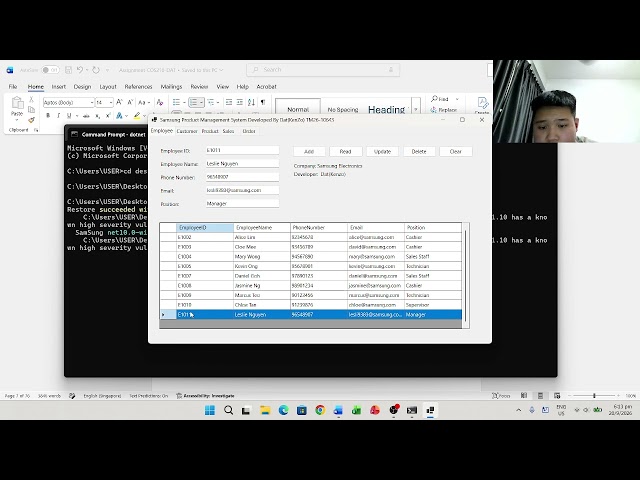Open the font size dropdown
640x480 pixels.
pos(111,102)
